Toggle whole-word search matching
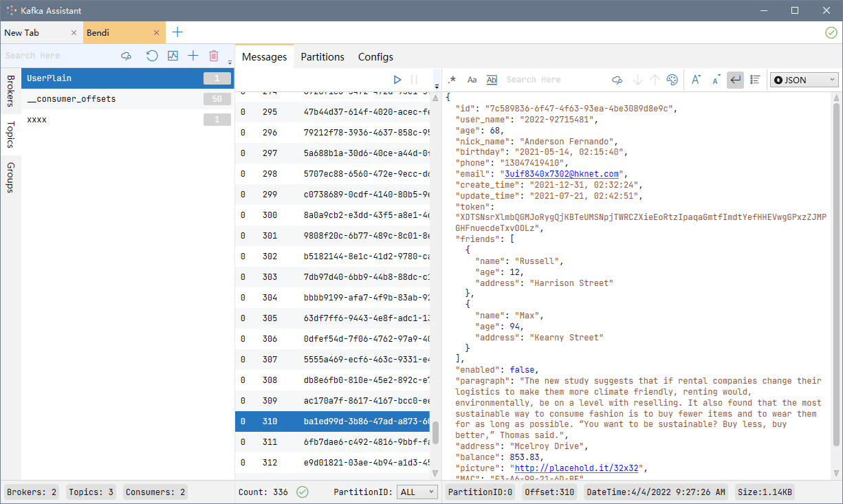This screenshot has width=843, height=504. (x=492, y=80)
